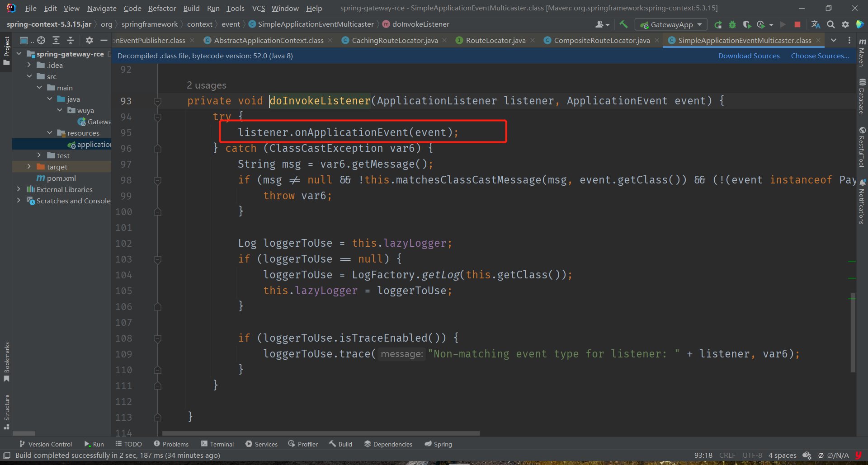Image resolution: width=868 pixels, height=465 pixels.
Task: Open Project panel options gear
Action: pyautogui.click(x=90, y=40)
